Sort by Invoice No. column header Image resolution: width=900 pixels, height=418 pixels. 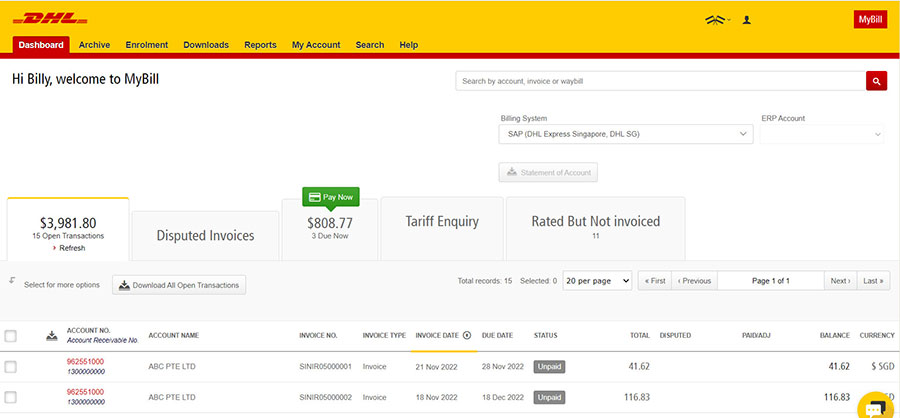click(x=319, y=335)
